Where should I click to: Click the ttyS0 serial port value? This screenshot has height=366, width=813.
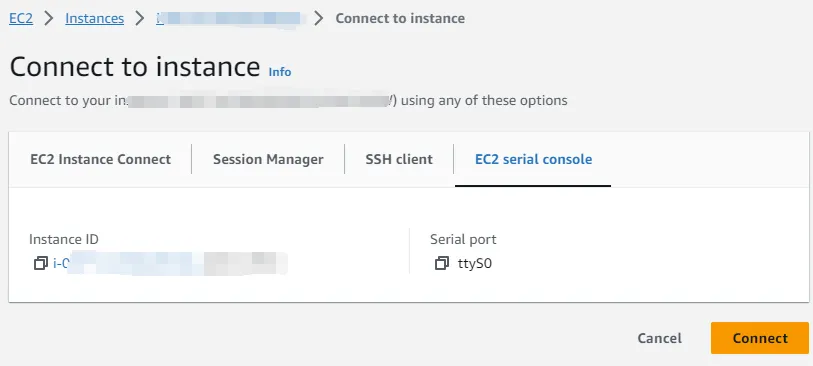pyautogui.click(x=475, y=263)
